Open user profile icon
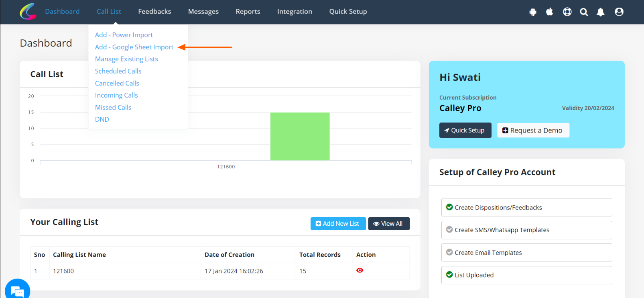 pos(619,12)
